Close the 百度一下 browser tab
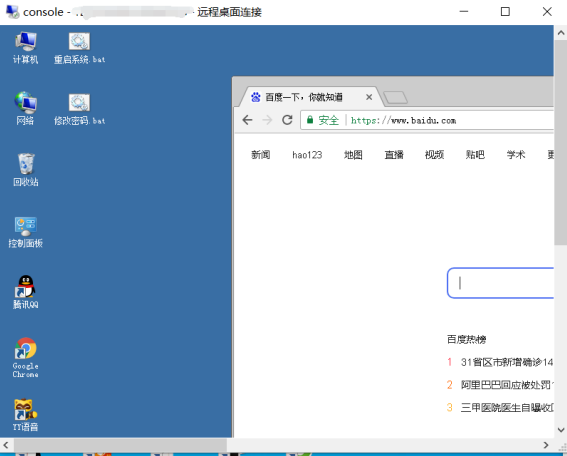This screenshot has width=567, height=456. point(369,97)
